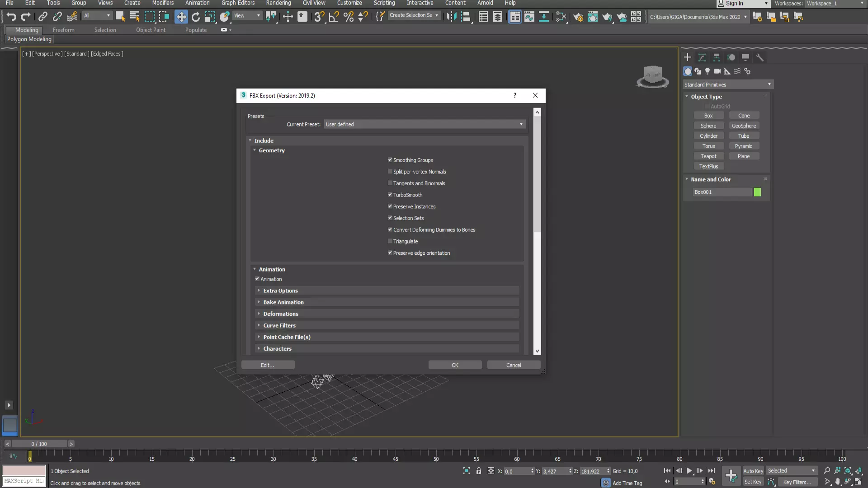Switch to Lights creation category
The image size is (868, 488).
click(x=708, y=71)
